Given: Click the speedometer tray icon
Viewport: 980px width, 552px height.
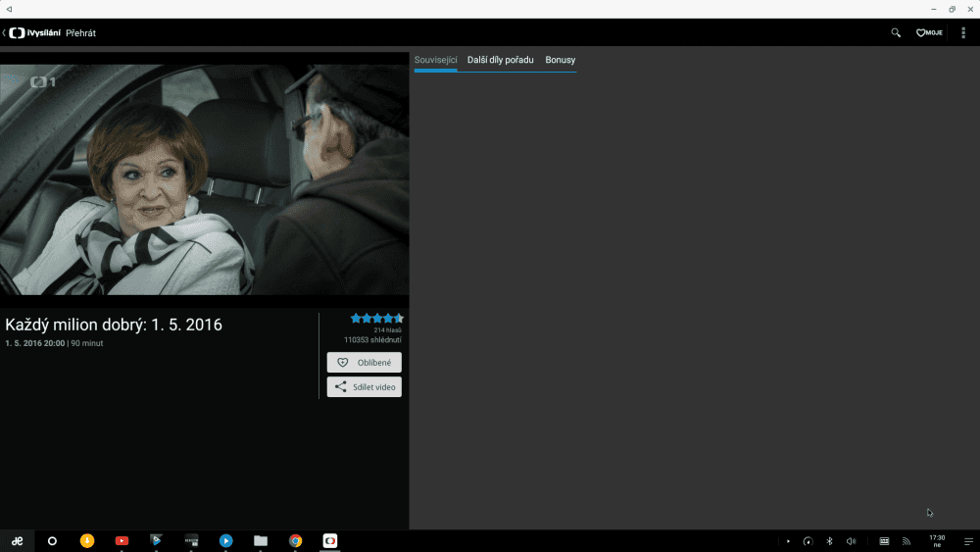Looking at the screenshot, I should 808,541.
